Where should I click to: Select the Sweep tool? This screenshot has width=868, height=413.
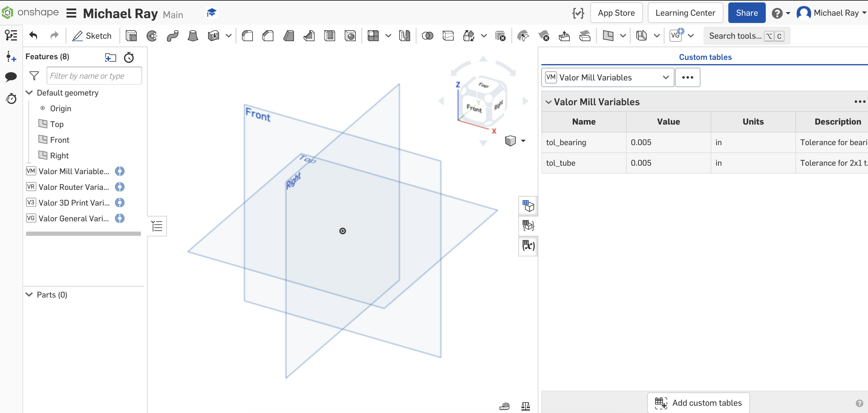click(x=172, y=36)
